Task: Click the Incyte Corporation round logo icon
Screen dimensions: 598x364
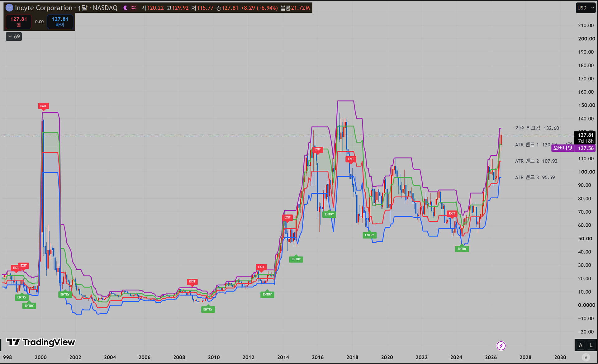Action: pos(9,8)
